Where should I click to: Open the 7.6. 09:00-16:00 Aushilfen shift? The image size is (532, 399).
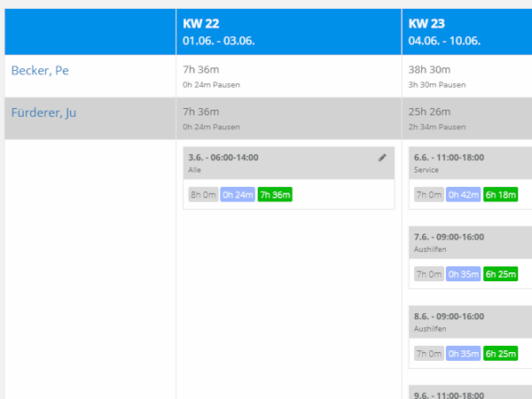coord(470,243)
